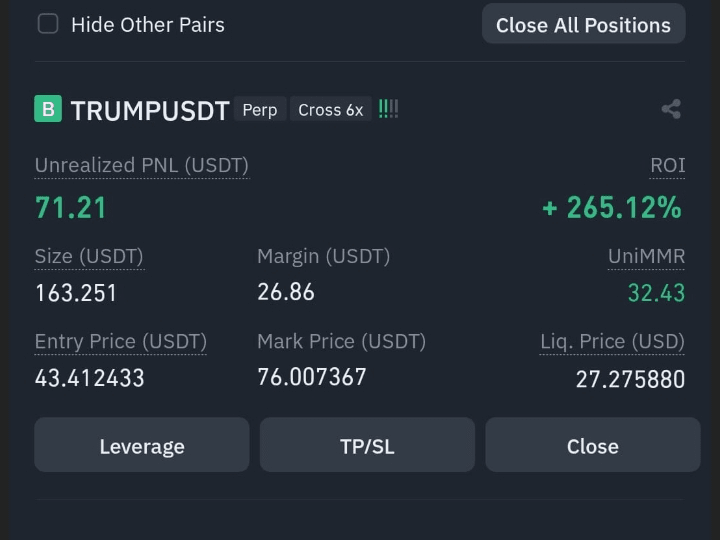Click the Perp contract type tag
This screenshot has height=540, width=720.
(x=260, y=110)
